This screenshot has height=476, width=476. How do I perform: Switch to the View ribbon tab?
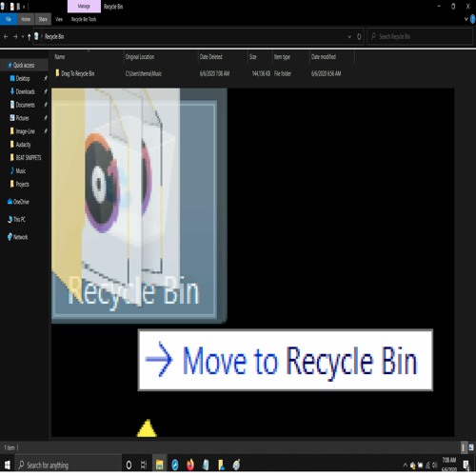tap(59, 19)
